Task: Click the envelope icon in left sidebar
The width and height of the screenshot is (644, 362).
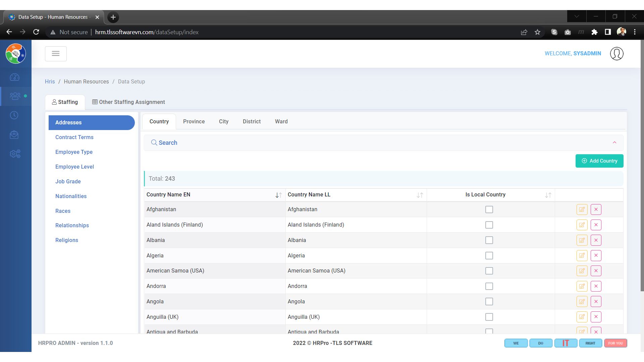Action: click(14, 135)
